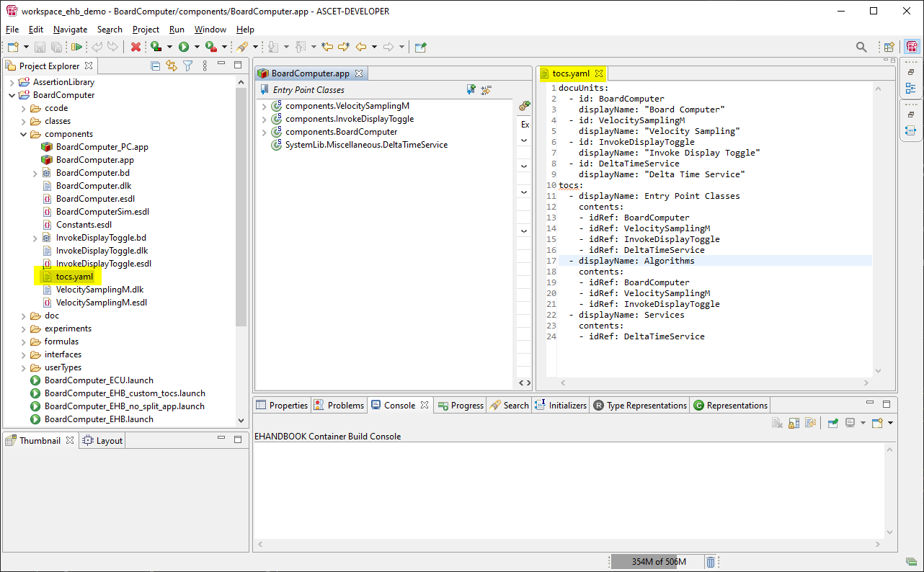
Task: Click the Scroll Lock icon in Console toolbar
Action: 794,423
